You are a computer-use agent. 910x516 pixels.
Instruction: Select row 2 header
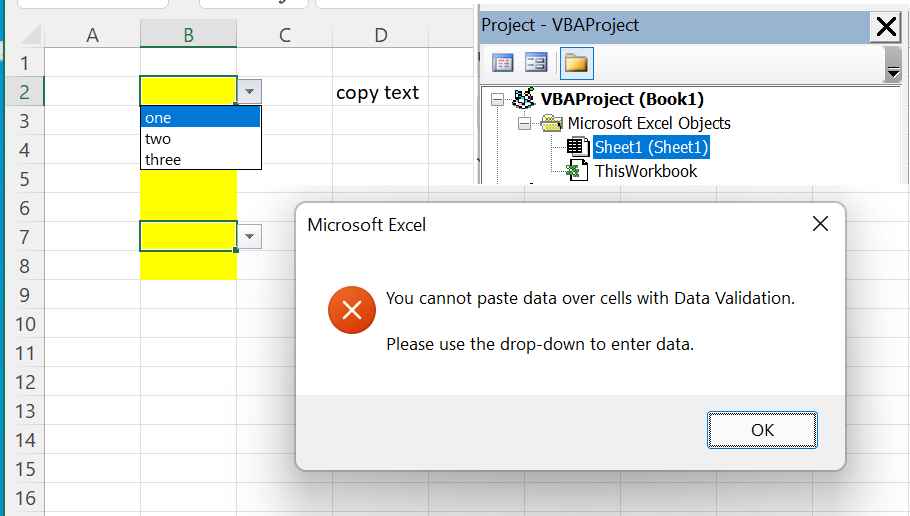coord(24,91)
